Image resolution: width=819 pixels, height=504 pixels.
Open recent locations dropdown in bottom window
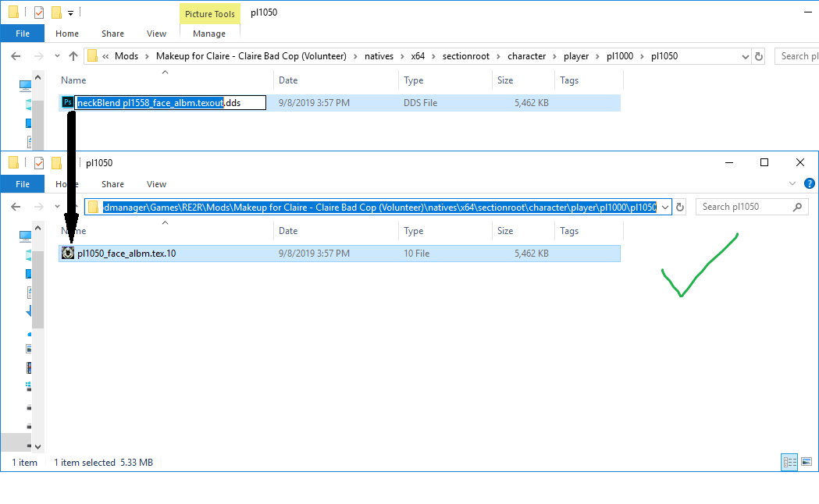(57, 207)
